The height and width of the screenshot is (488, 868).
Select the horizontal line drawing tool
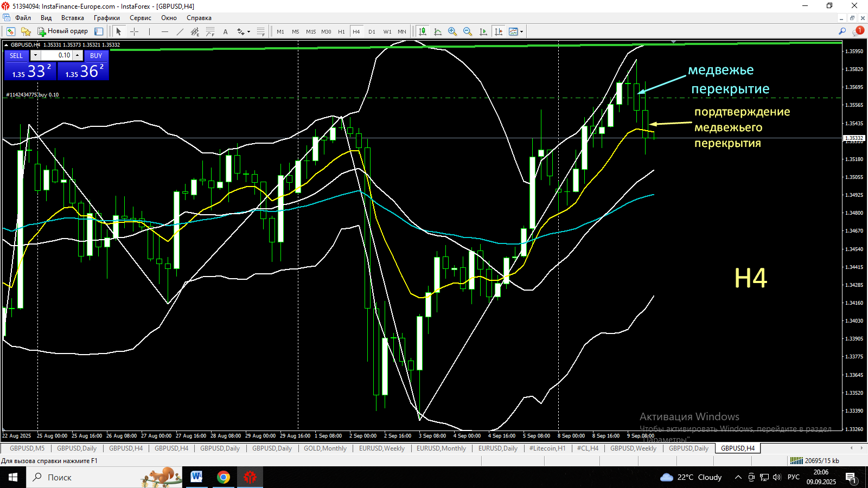click(x=165, y=31)
